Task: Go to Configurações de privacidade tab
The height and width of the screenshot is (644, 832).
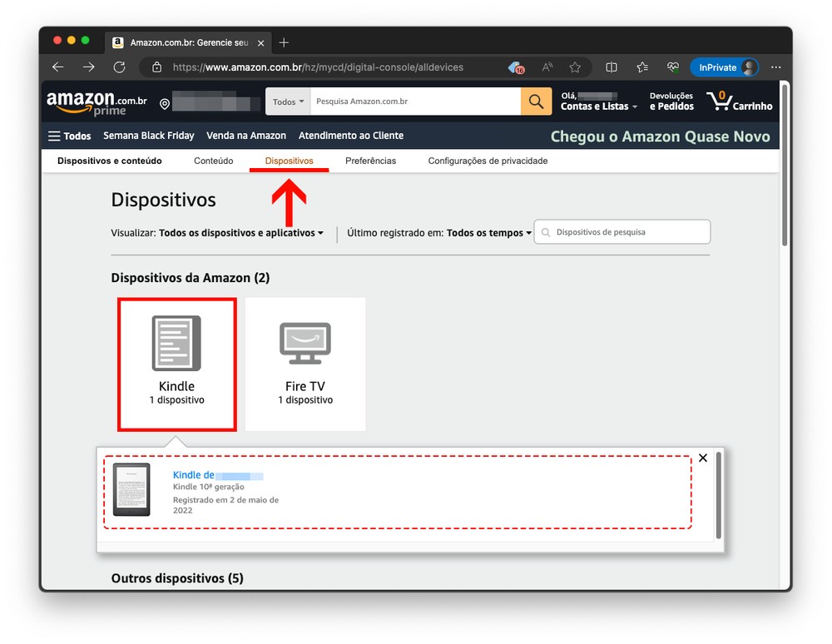Action: pyautogui.click(x=488, y=161)
